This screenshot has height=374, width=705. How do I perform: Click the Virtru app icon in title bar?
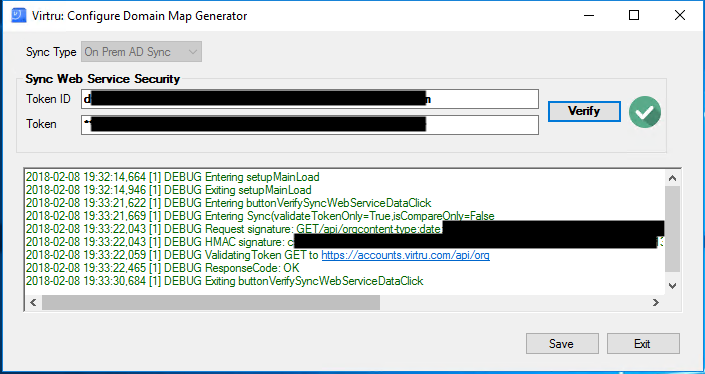pos(18,16)
